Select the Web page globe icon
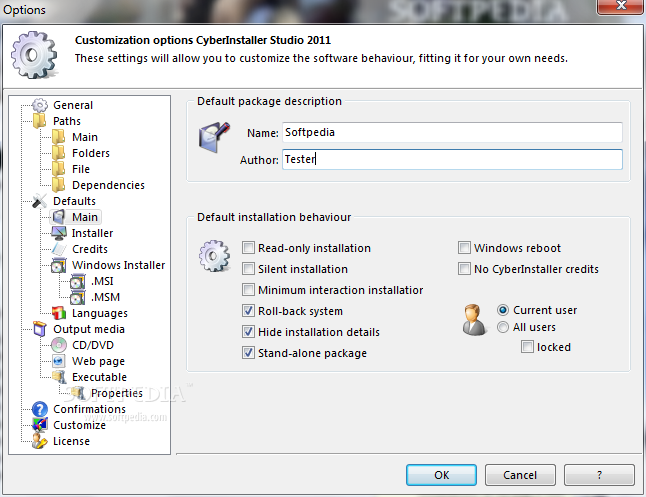The image size is (646, 497). [59, 361]
